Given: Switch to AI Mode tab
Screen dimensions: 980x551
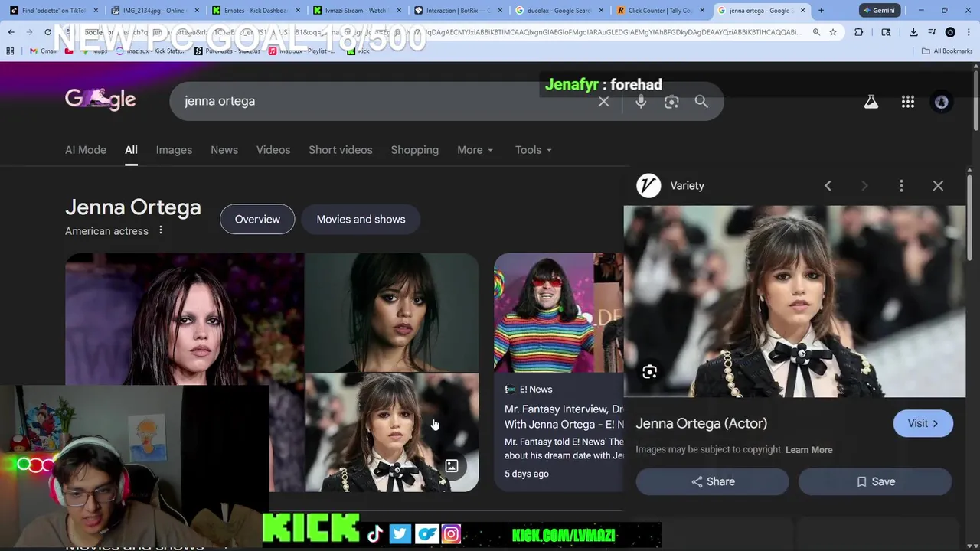Looking at the screenshot, I should click(86, 150).
